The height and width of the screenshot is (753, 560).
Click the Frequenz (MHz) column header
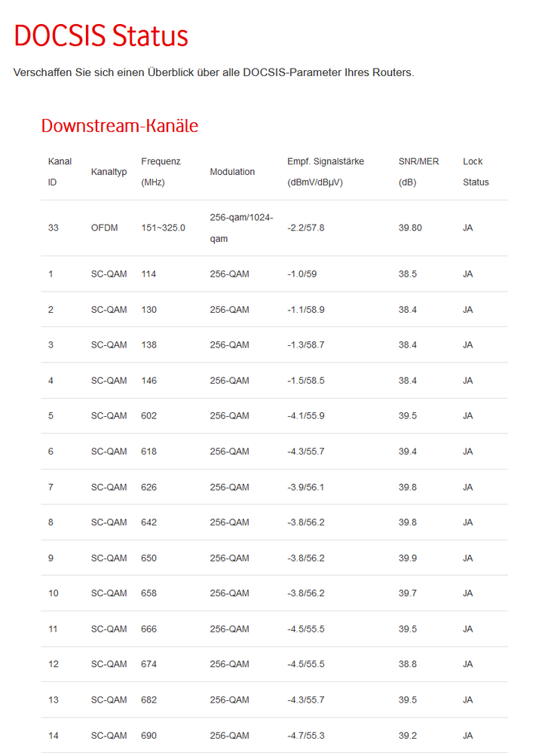[161, 171]
